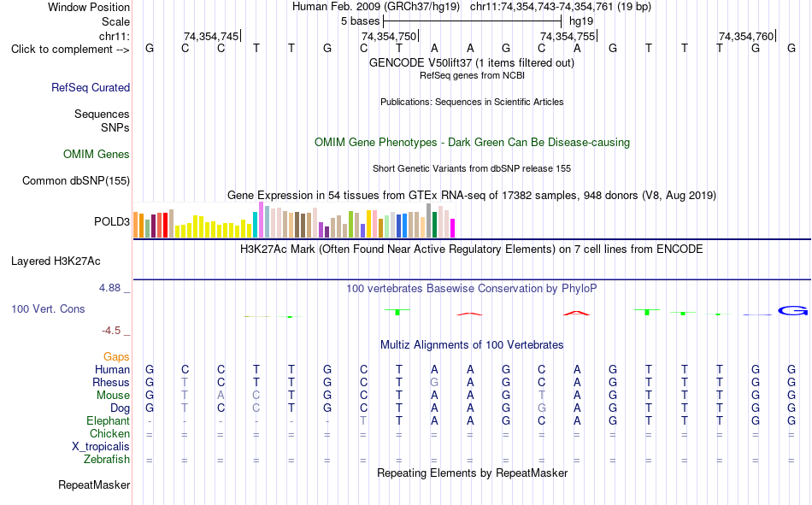The height and width of the screenshot is (505, 812).
Task: Open the RepeatMasker track label
Action: point(94,484)
